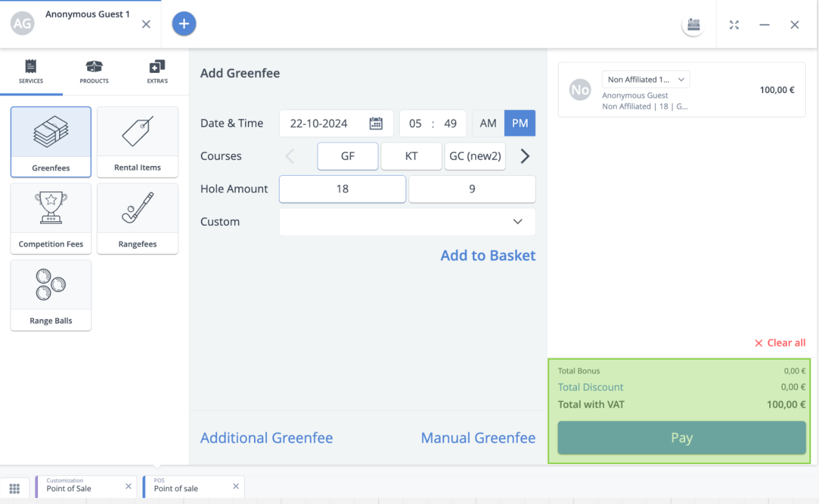Image resolution: width=819 pixels, height=504 pixels.
Task: Show next courses with right chevron
Action: click(525, 156)
